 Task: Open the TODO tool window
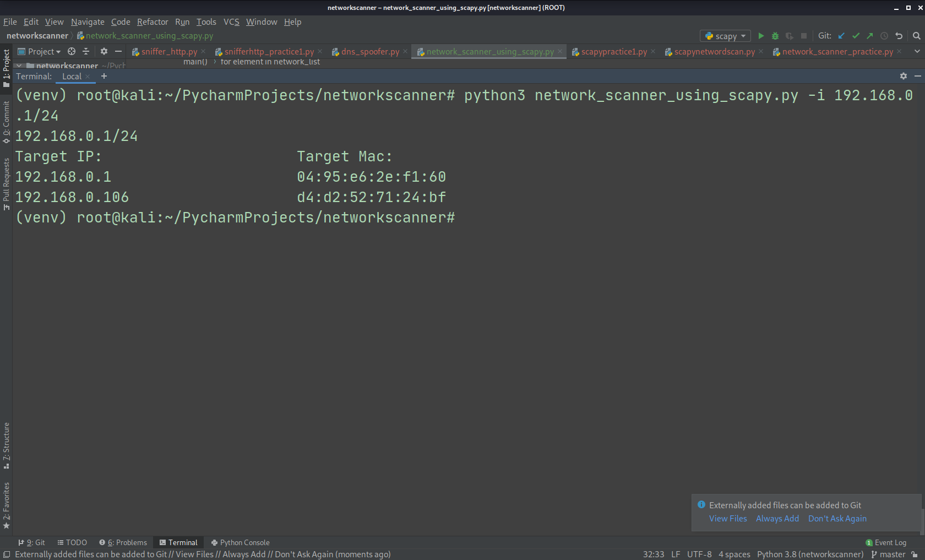coord(72,542)
